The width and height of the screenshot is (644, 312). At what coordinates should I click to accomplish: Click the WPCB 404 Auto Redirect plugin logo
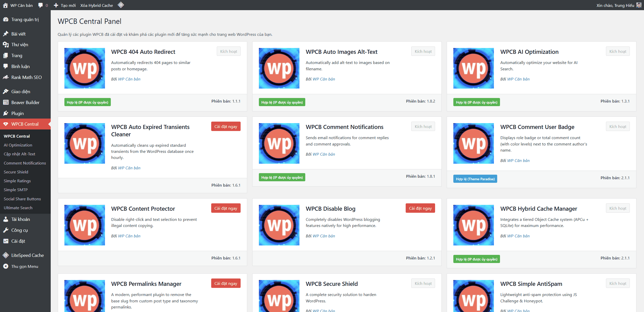(85, 68)
